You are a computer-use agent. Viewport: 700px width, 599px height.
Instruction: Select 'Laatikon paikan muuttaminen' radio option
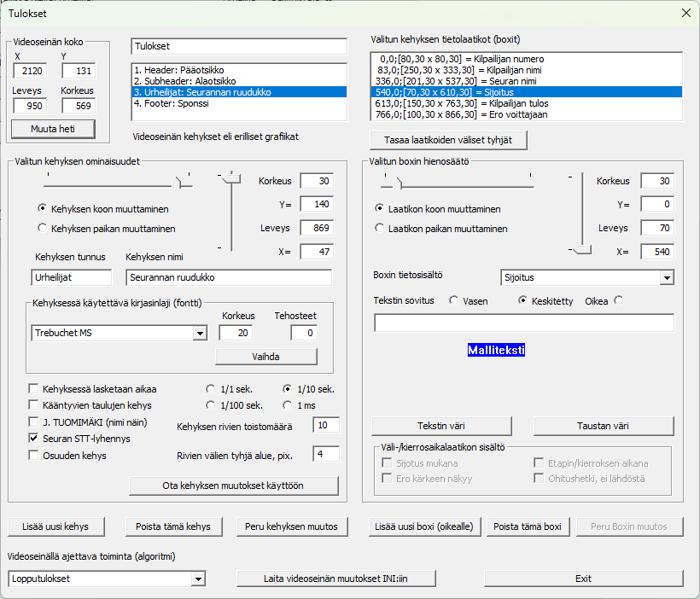pos(380,228)
